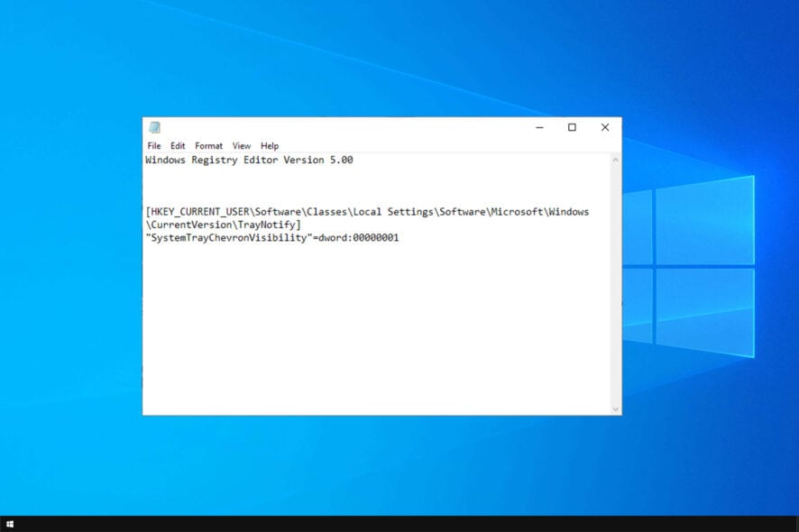Click the "\CurrentVersion\TrayNotify]" line
Image resolution: width=799 pixels, height=532 pixels.
223,225
